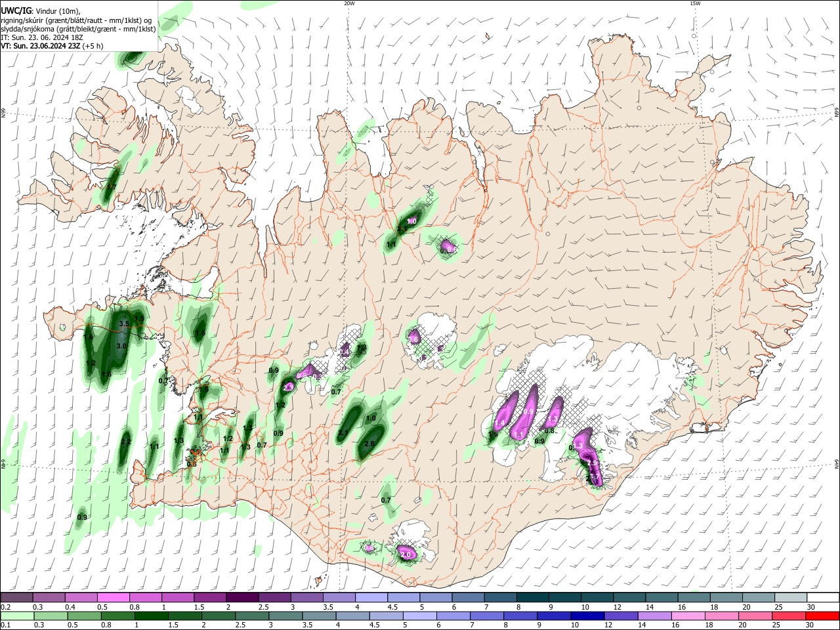Click the '0.2' label in the top legend row
The width and height of the screenshot is (840, 630).
(5, 608)
